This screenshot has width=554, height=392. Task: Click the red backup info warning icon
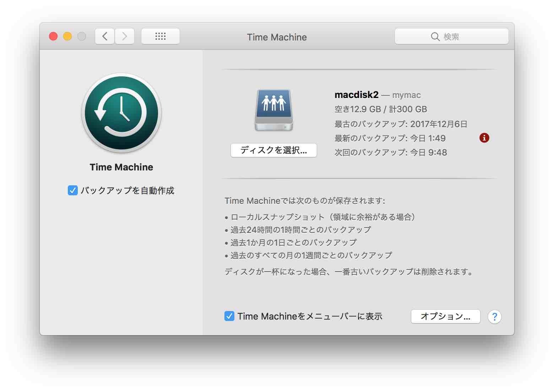tap(484, 138)
